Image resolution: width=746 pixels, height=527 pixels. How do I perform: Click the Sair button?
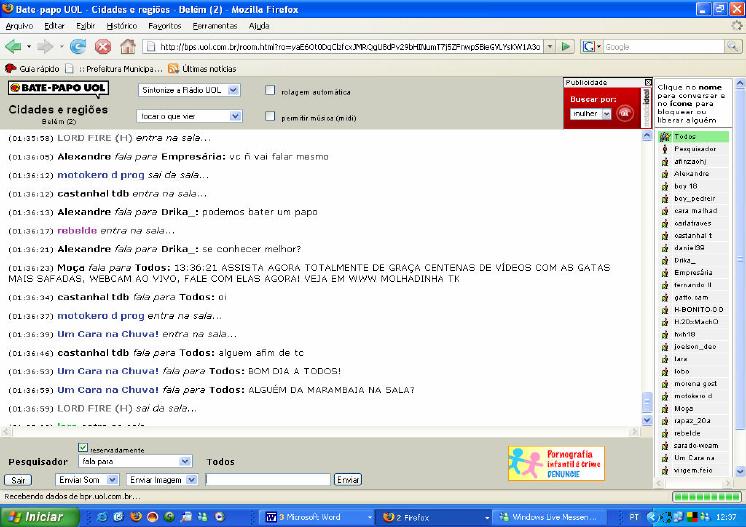click(x=18, y=480)
